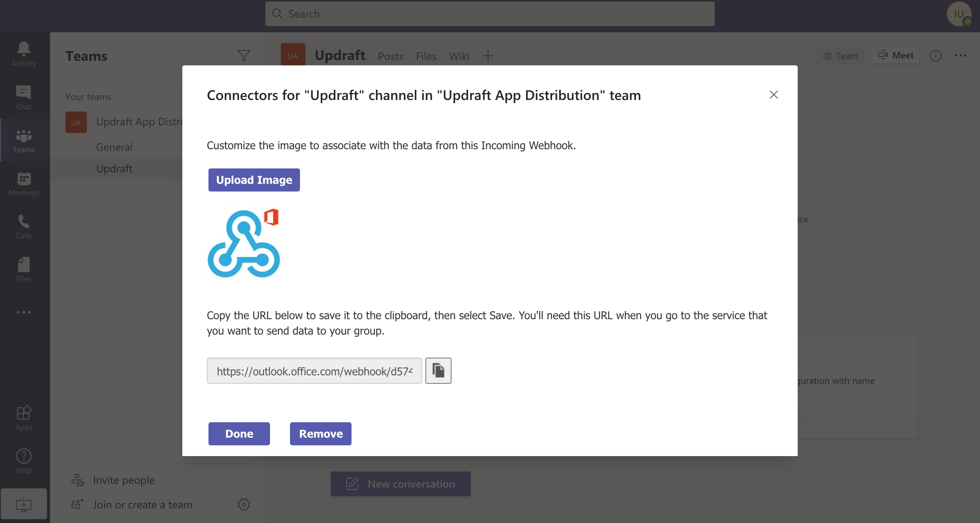
Task: Click the IU profile avatar
Action: tap(959, 14)
